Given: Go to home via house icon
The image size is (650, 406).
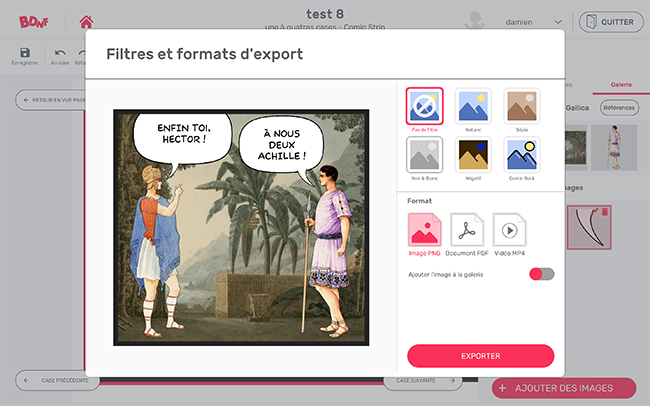Looking at the screenshot, I should tap(87, 21).
